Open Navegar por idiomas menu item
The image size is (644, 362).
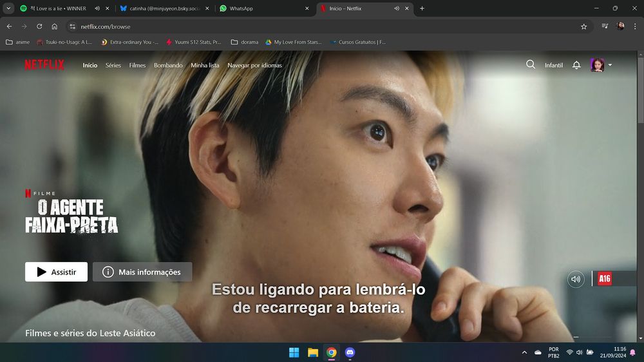click(254, 65)
